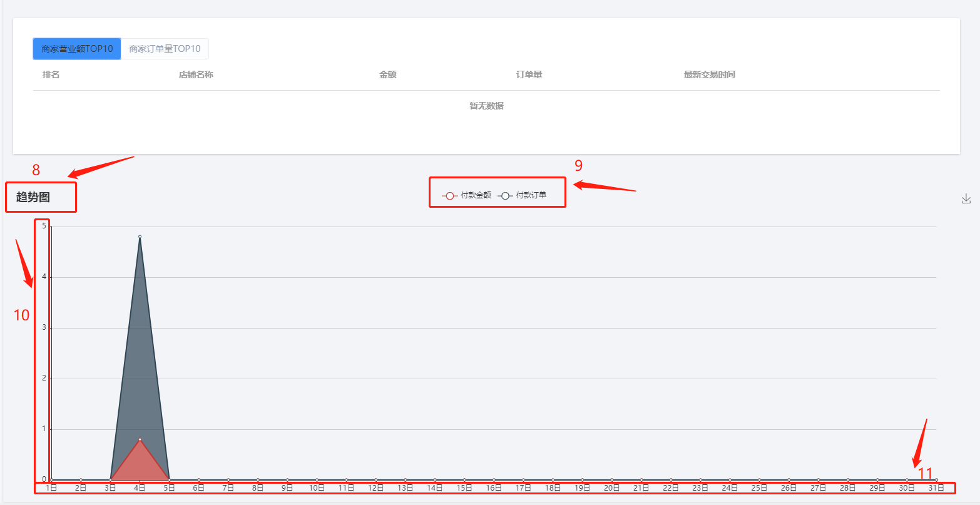Viewport: 980px width, 505px height.
Task: Click the 付款金额 peak point on 4日
Action: (x=140, y=439)
